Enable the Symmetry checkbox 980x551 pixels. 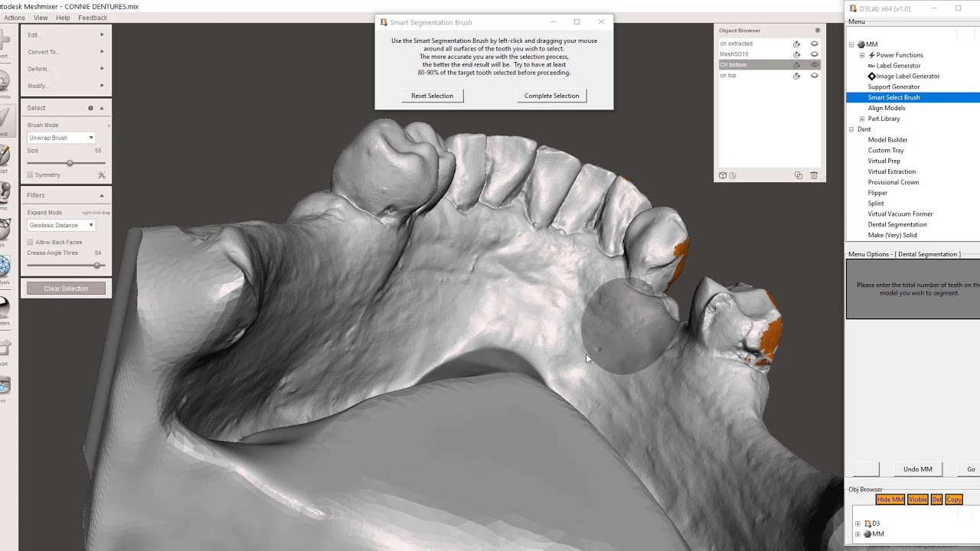30,175
